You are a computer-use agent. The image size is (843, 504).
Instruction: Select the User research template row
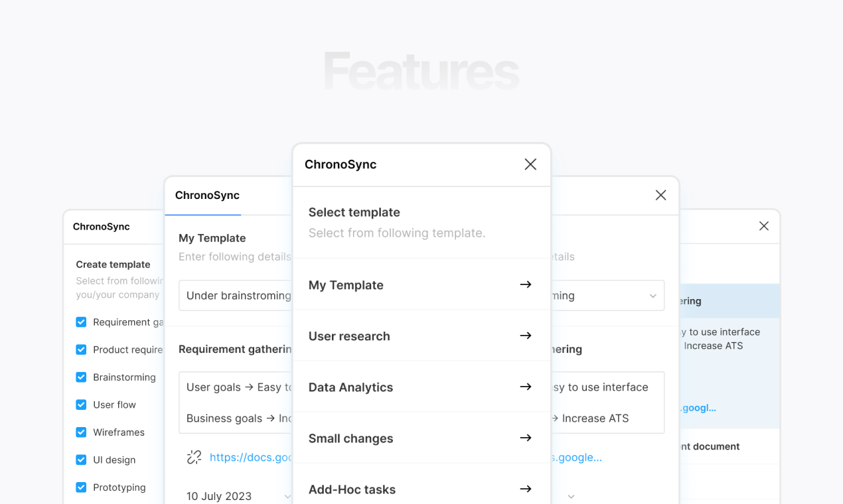421,336
